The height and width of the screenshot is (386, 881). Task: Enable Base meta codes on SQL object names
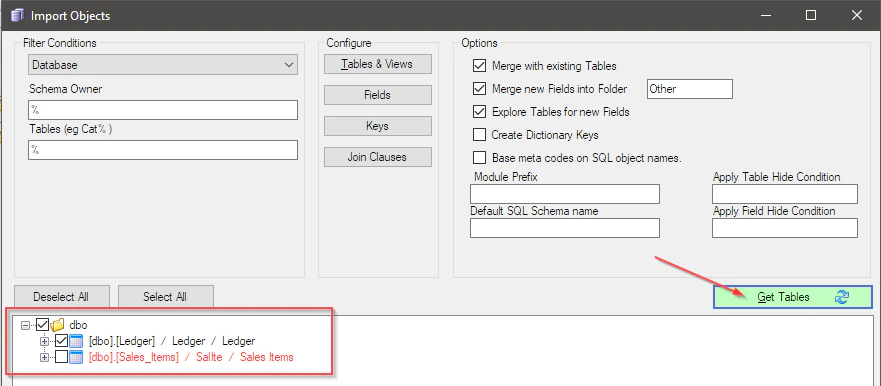coord(479,158)
